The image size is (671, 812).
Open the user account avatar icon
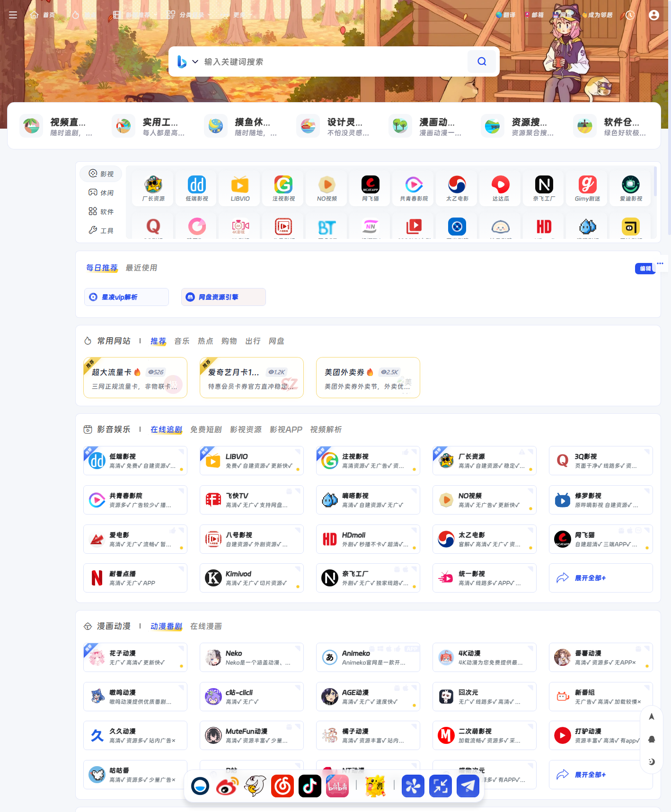point(654,15)
